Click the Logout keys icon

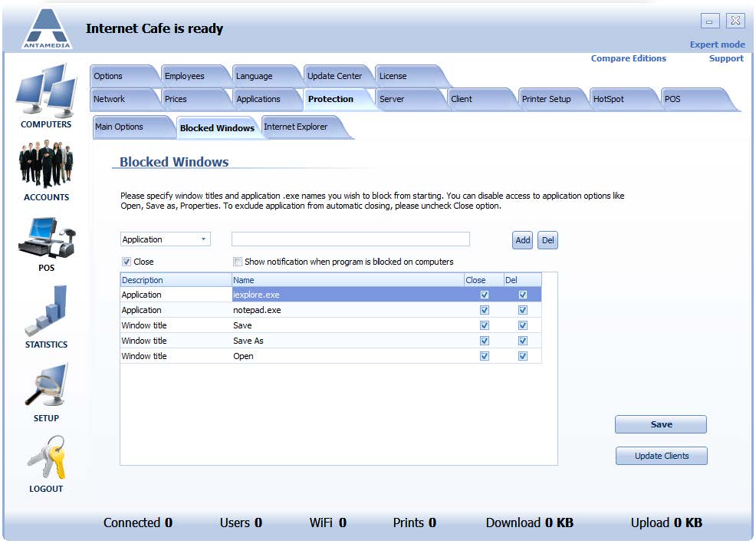pos(46,457)
